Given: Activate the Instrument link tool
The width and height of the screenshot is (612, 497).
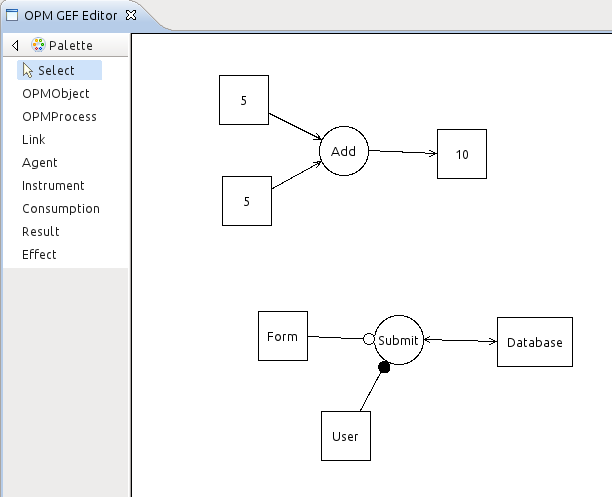Looking at the screenshot, I should (x=53, y=186).
